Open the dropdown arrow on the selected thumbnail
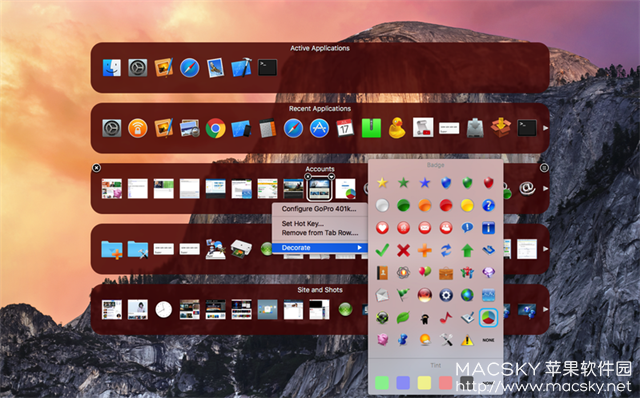 tap(331, 177)
